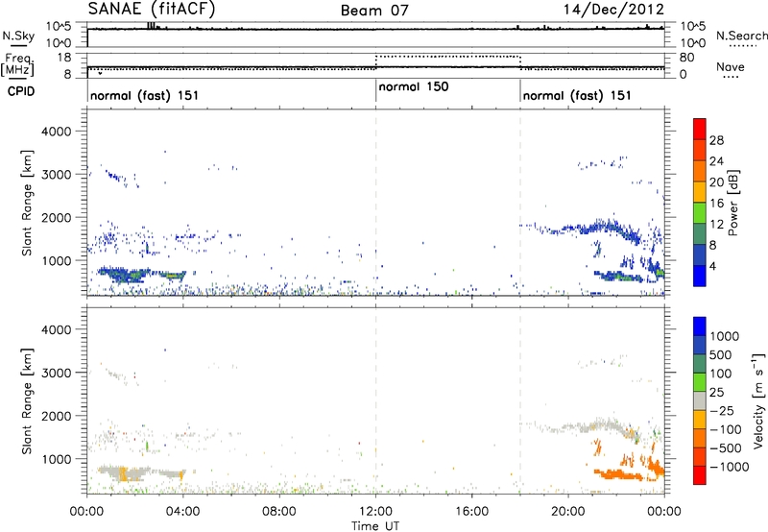Viewport: 768px width, 532px height.
Task: Click the 16:00 time tick label
Action: pyautogui.click(x=471, y=512)
